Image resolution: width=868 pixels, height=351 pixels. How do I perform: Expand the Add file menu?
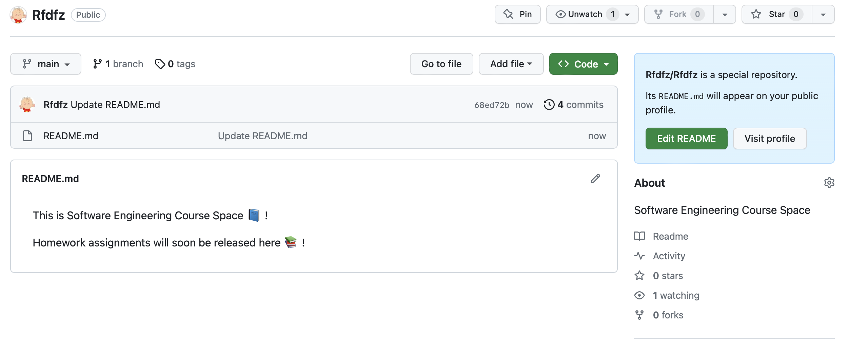tap(511, 64)
